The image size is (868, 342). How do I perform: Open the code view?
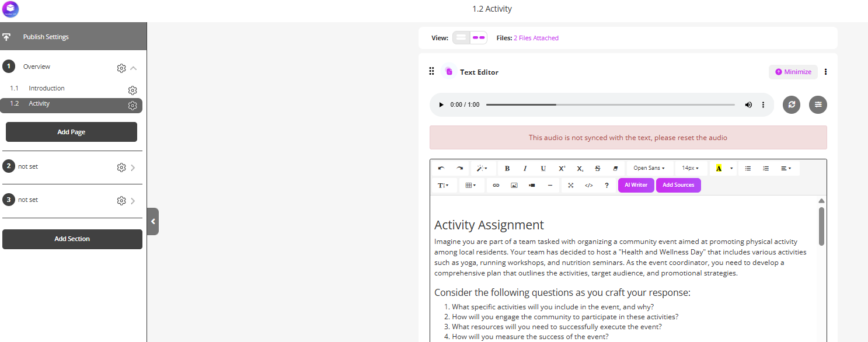(589, 185)
